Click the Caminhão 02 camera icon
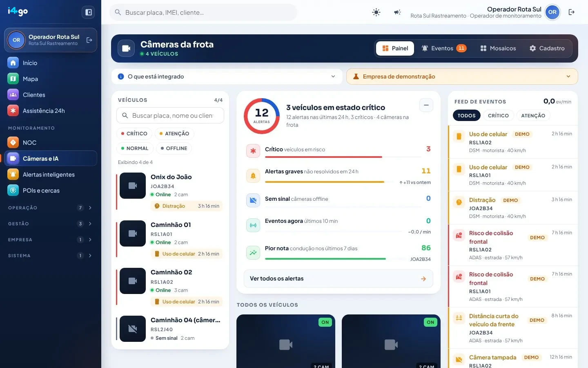 tap(133, 281)
